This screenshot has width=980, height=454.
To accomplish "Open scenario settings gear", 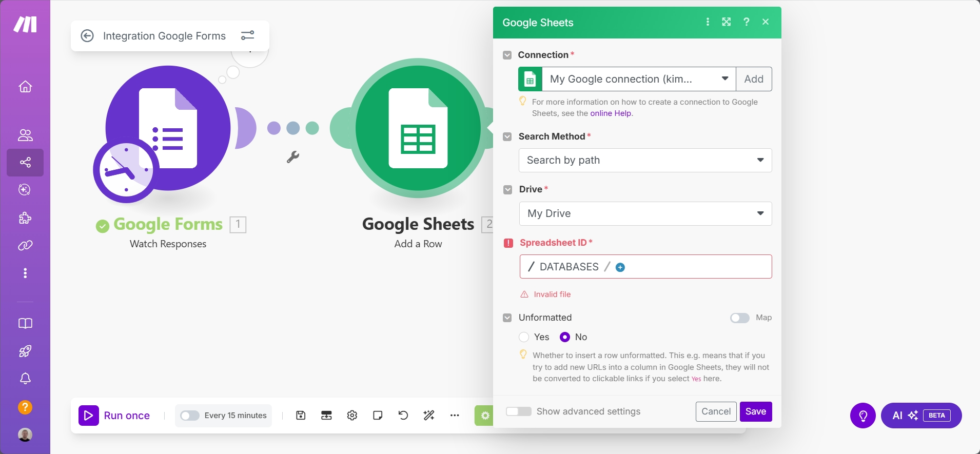I will 352,416.
